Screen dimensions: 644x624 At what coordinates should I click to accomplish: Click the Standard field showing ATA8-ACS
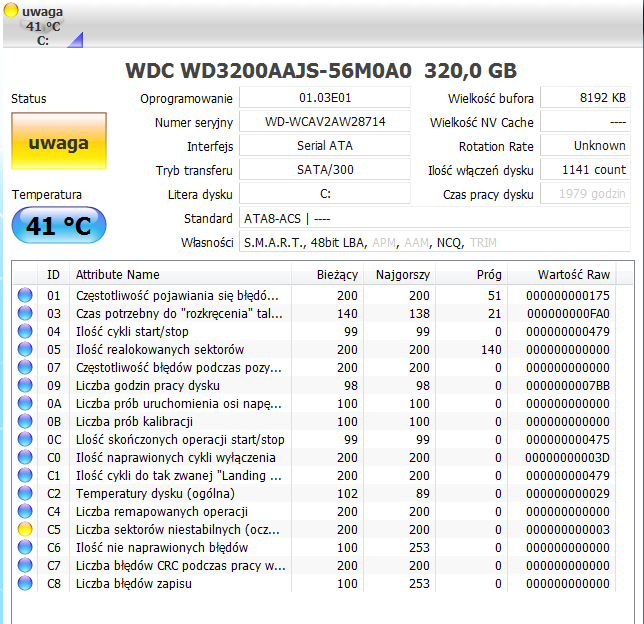pos(435,218)
